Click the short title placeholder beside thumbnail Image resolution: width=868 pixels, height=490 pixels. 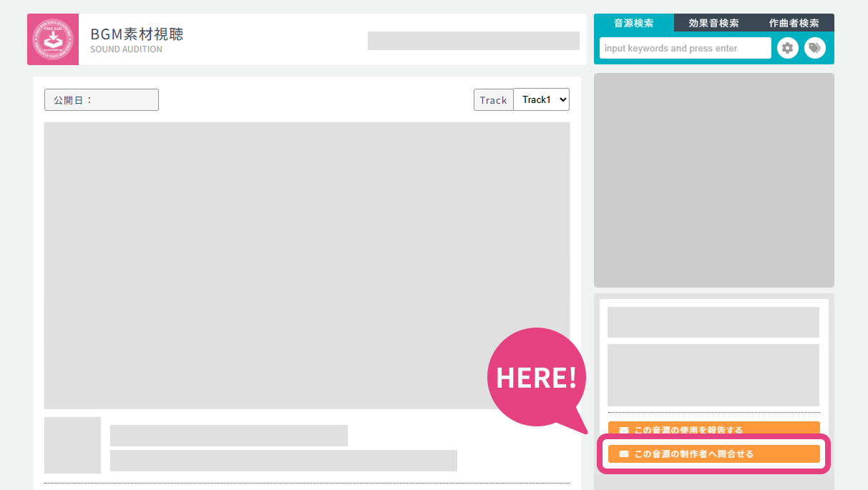coord(228,435)
